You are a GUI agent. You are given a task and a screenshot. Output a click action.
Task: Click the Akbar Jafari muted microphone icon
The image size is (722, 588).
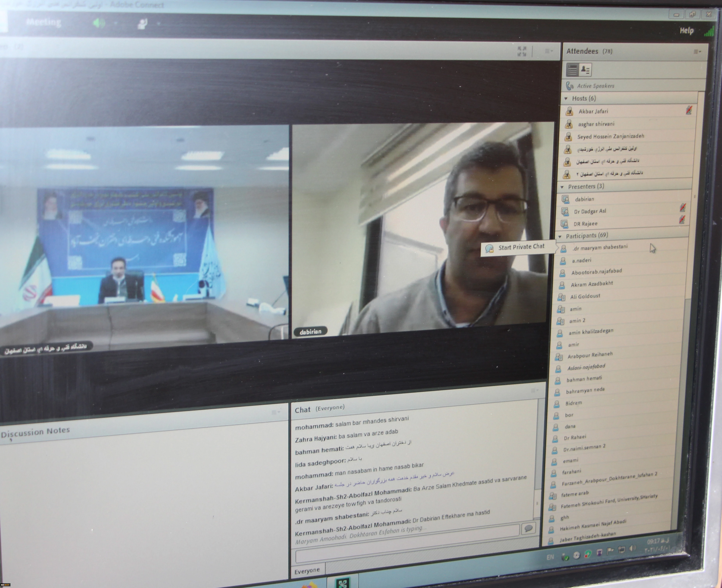tap(689, 111)
